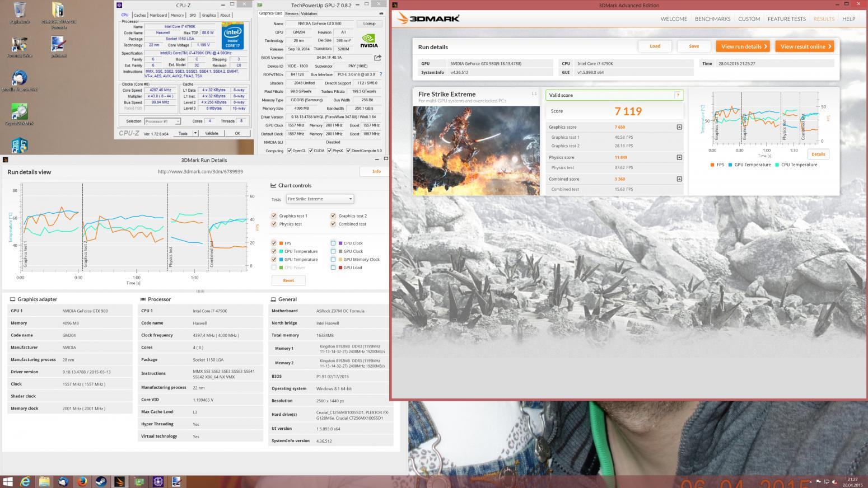Toggle the GPU-Z PhysX checkbox
This screenshot has height=488, width=868.
[330, 151]
